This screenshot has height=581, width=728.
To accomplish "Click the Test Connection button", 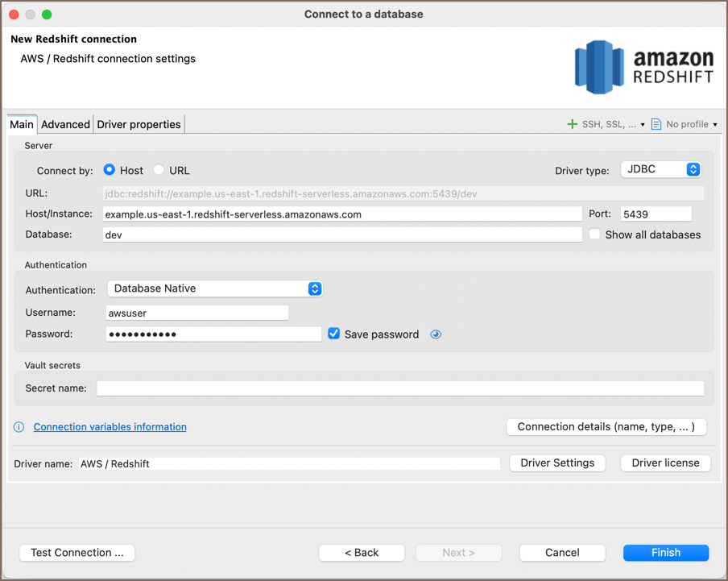I will (x=77, y=553).
